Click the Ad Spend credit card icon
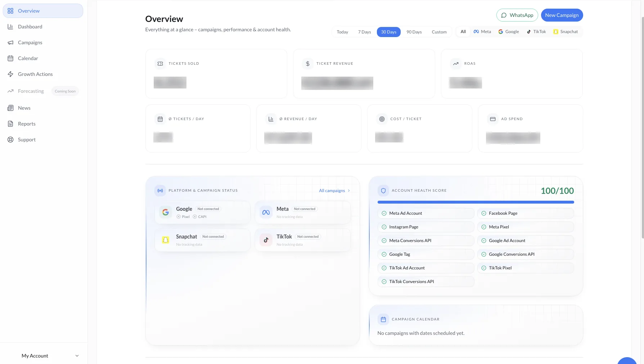The width and height of the screenshot is (644, 364). pos(493,119)
